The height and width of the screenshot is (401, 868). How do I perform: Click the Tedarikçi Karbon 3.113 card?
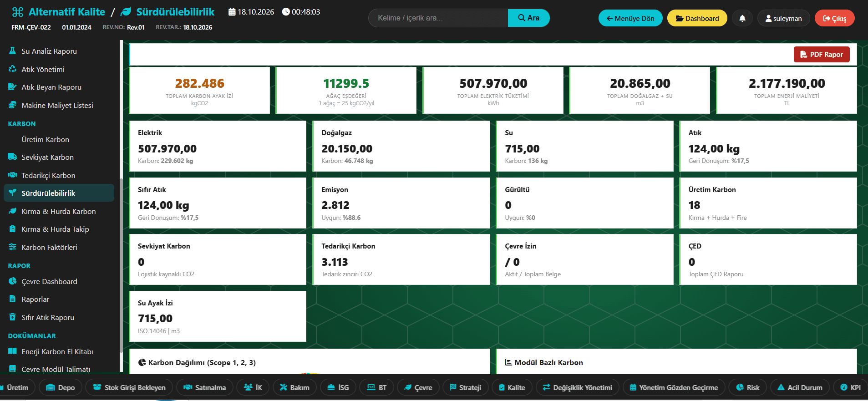coord(401,259)
